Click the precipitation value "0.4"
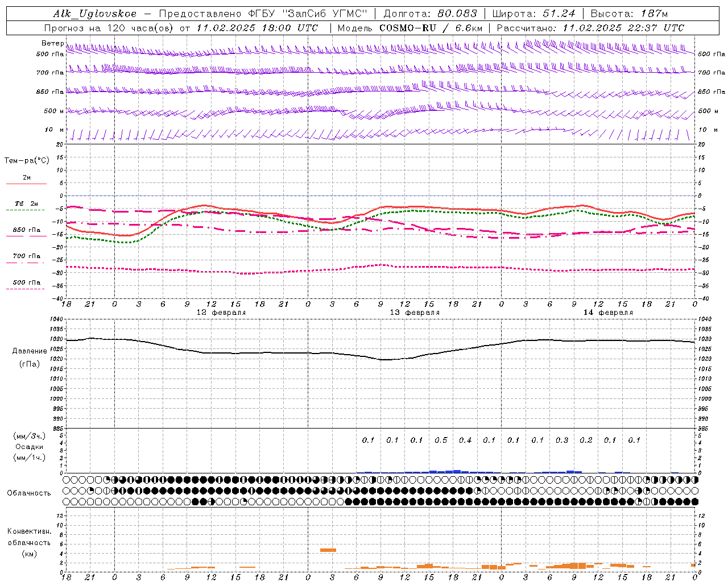The image size is (728, 582). tap(465, 440)
